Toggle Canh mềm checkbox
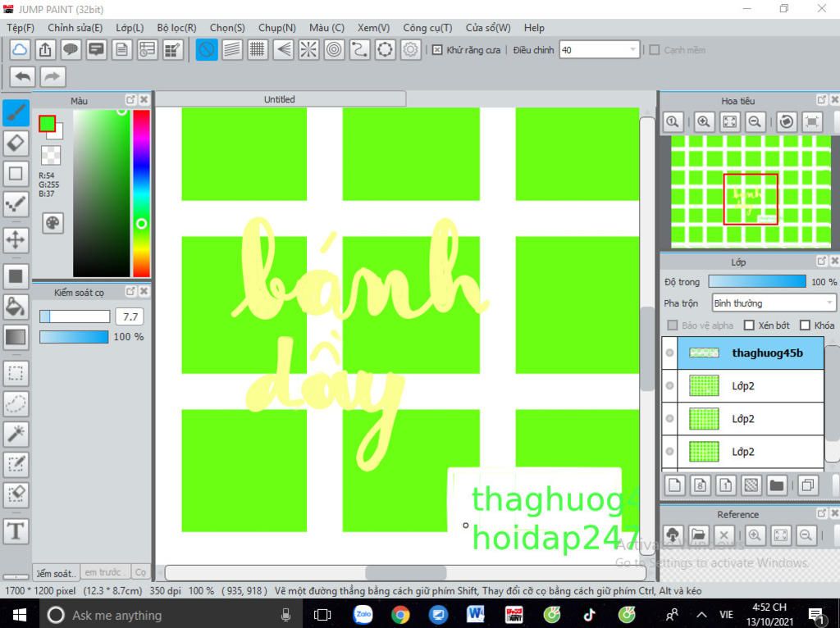This screenshot has width=840, height=628. coord(654,50)
